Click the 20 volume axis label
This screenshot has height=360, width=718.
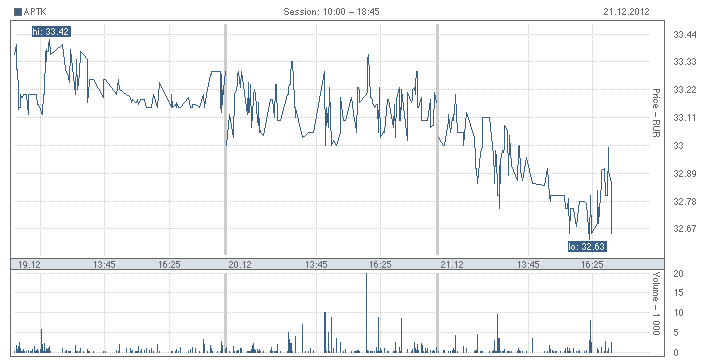tap(679, 274)
